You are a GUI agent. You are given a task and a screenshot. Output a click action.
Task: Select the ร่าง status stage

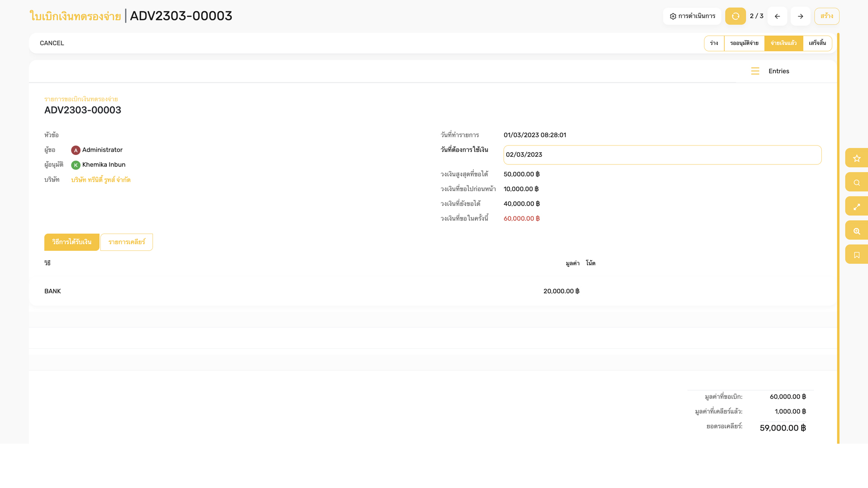coord(714,43)
